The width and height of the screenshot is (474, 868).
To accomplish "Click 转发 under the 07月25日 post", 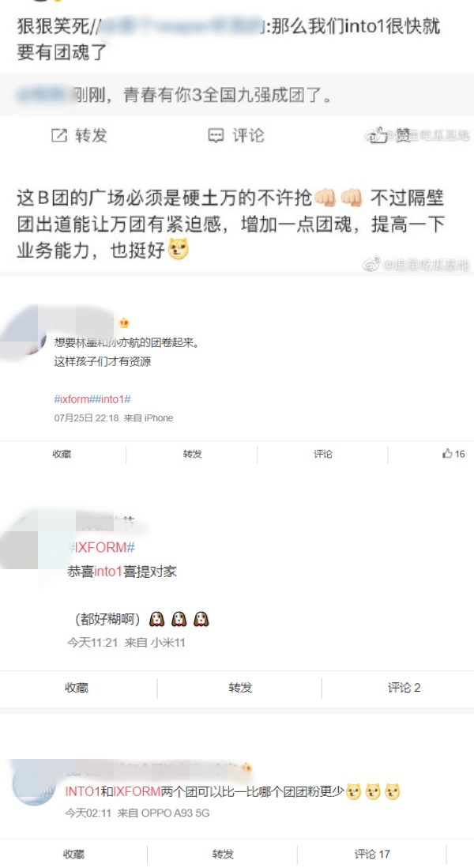I will click(x=193, y=454).
